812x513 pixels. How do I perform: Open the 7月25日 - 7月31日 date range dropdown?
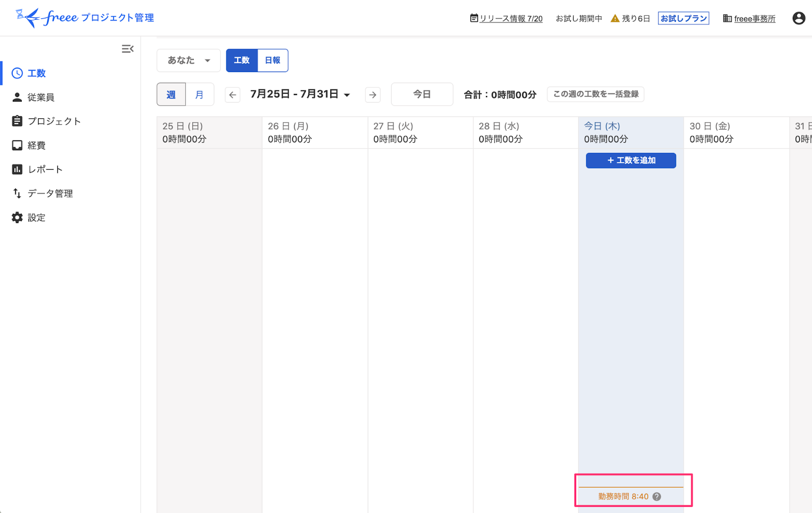pyautogui.click(x=300, y=94)
